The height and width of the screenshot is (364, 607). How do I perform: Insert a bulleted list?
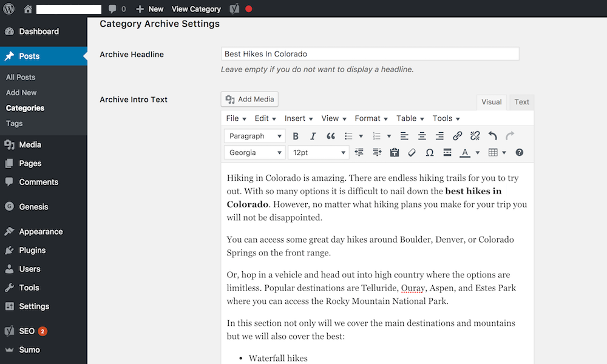tap(348, 136)
